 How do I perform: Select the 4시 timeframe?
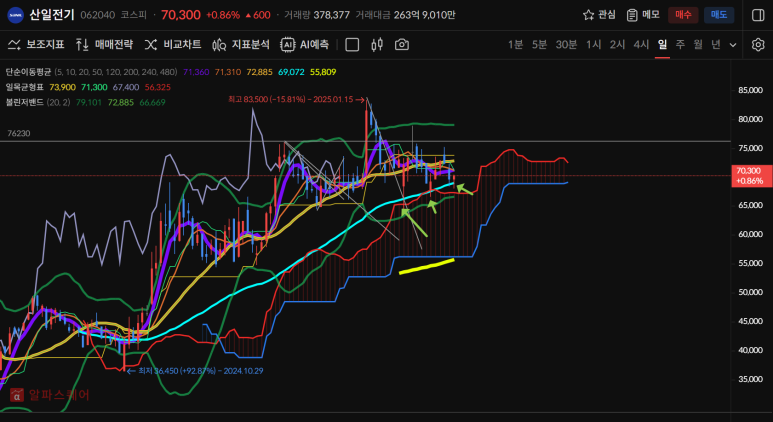641,45
